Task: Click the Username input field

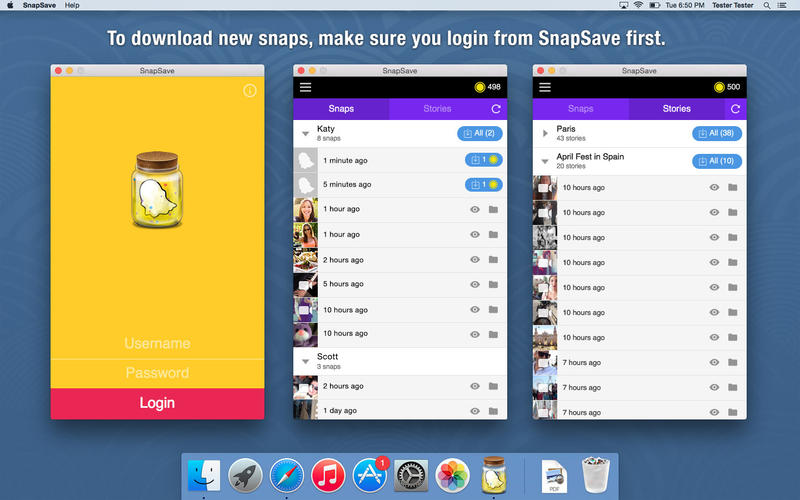Action: pos(157,344)
